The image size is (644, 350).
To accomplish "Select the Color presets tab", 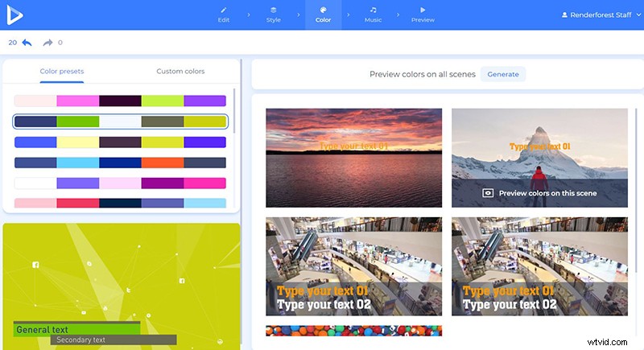I will [x=62, y=71].
